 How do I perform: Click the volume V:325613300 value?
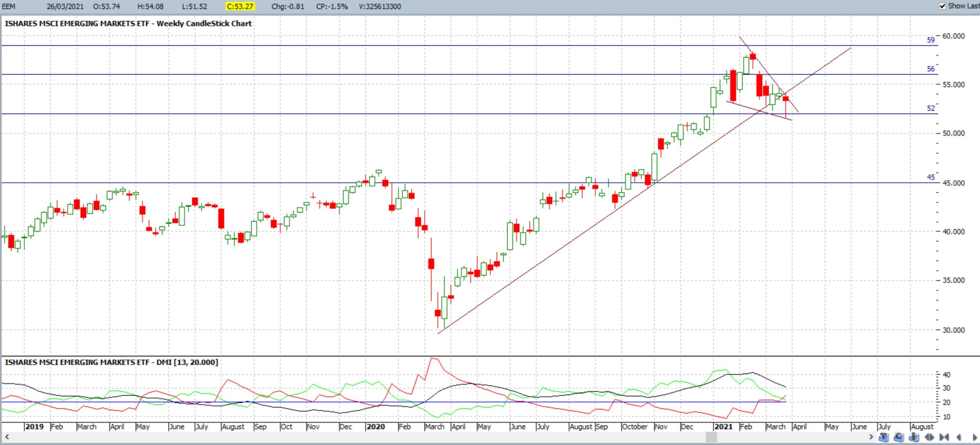(x=380, y=6)
